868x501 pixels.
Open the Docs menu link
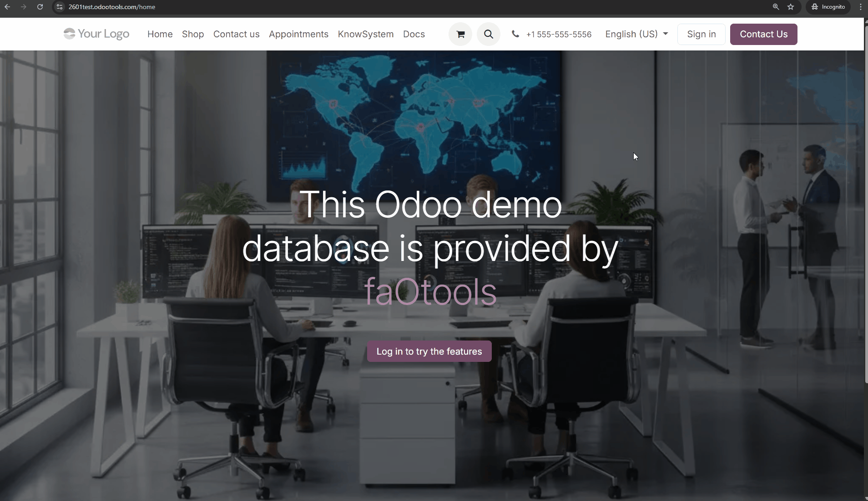coord(414,34)
